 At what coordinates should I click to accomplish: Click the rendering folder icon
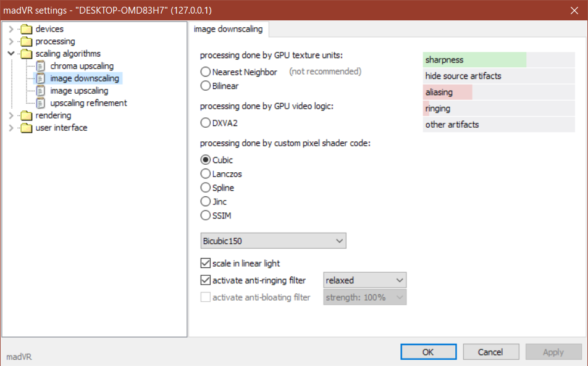point(26,115)
